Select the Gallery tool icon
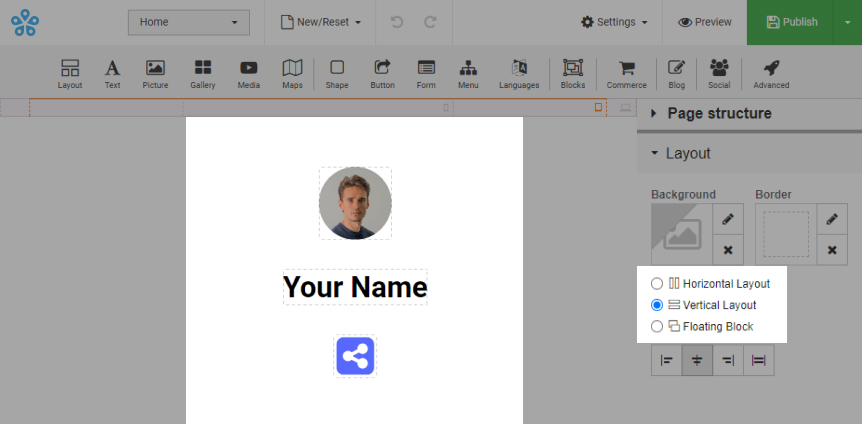 [203, 73]
